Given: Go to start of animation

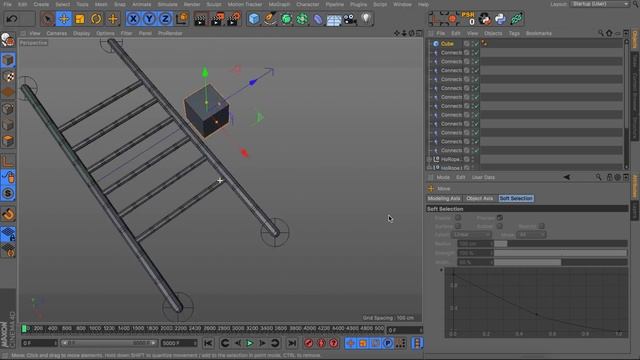Looking at the screenshot, I should [x=208, y=343].
